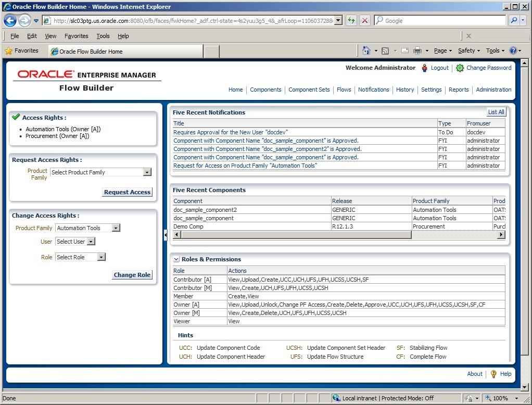Screen dimensions: 532x405
Task: Open the Select User dropdown
Action: (91, 242)
